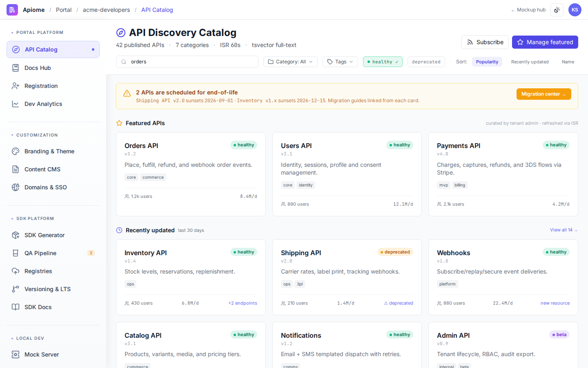Open the Migration center

543,94
